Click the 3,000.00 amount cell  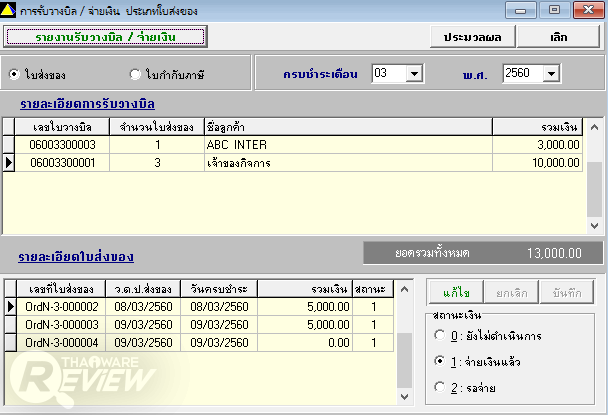(537, 145)
